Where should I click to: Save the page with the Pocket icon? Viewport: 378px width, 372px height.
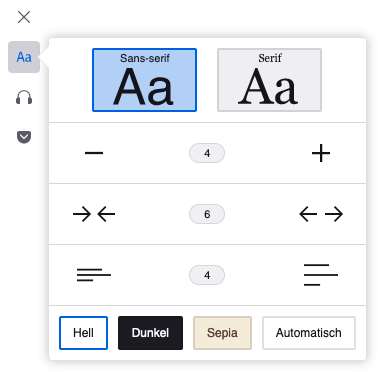24,137
